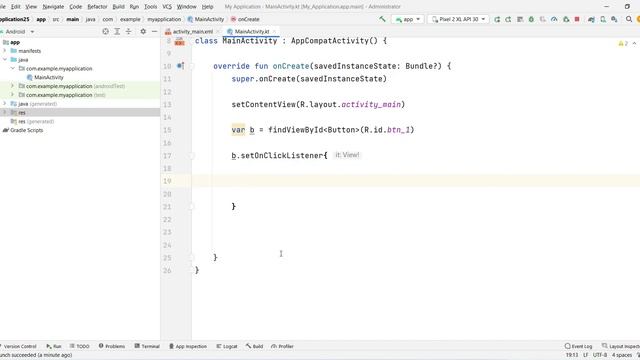Switch to activity_main.xml tab
Image resolution: width=640 pixels, height=360 pixels.
point(192,31)
